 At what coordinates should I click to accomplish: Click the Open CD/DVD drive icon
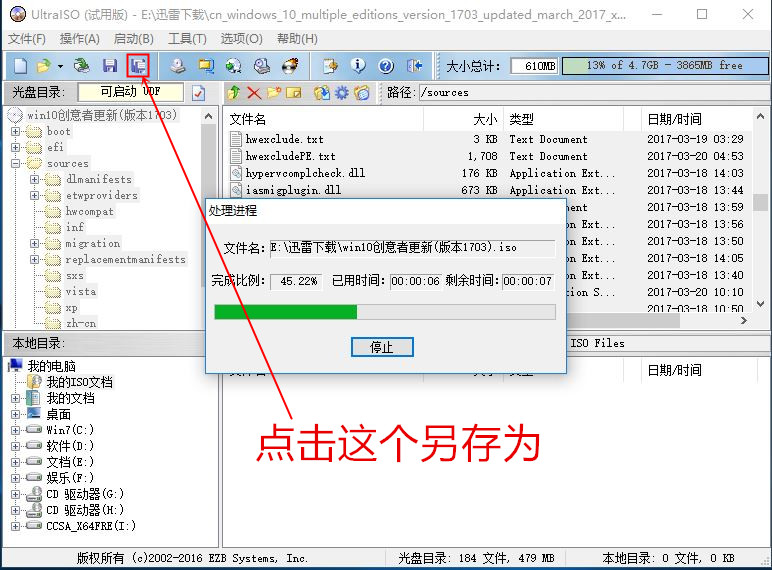(81, 65)
